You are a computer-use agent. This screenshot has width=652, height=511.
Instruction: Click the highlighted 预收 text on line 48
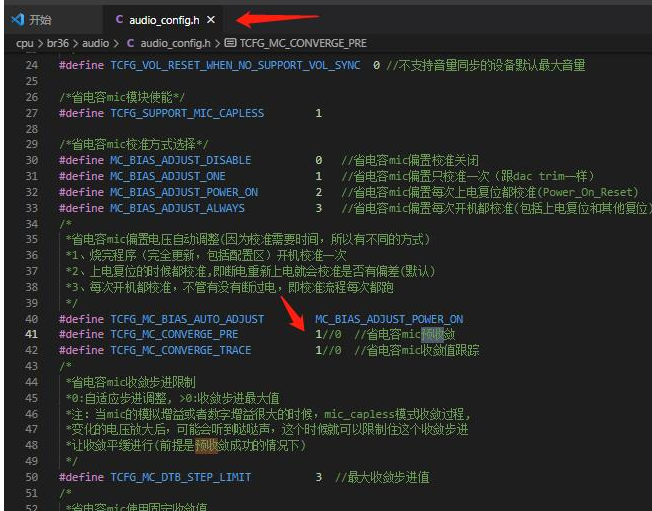[x=206, y=445]
